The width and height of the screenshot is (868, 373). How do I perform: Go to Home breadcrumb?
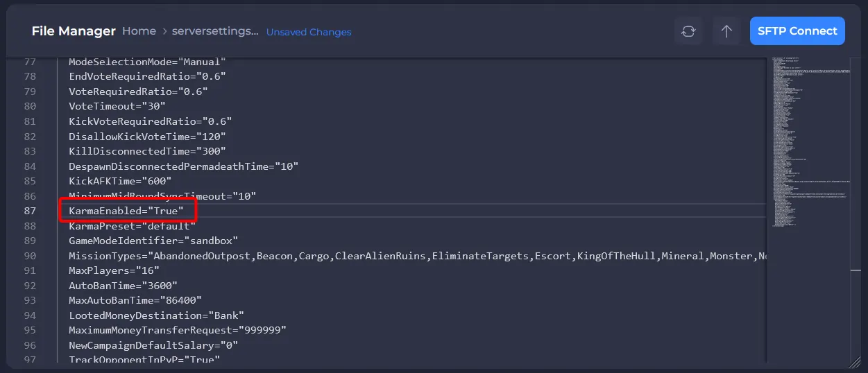pyautogui.click(x=139, y=31)
